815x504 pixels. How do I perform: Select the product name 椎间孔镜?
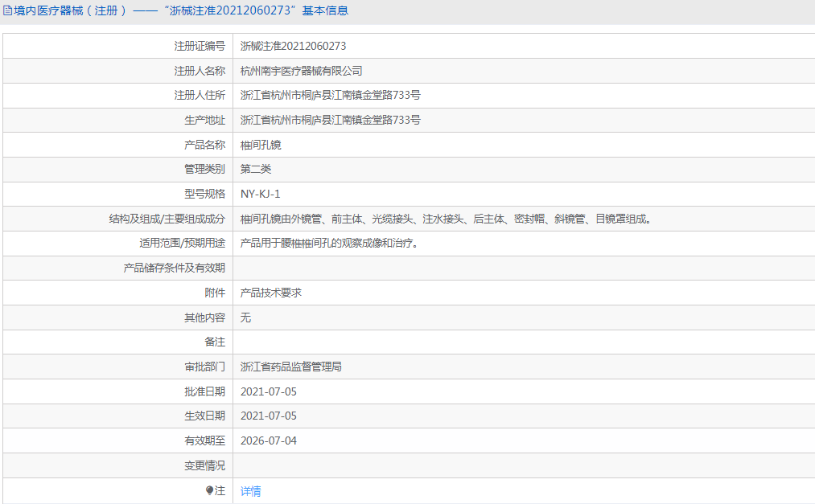point(261,145)
